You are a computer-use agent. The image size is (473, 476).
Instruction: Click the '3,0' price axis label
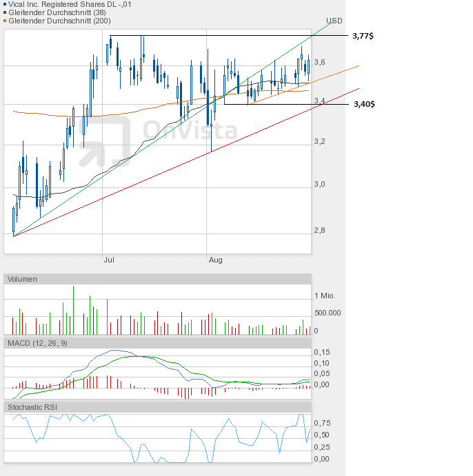coord(320,184)
